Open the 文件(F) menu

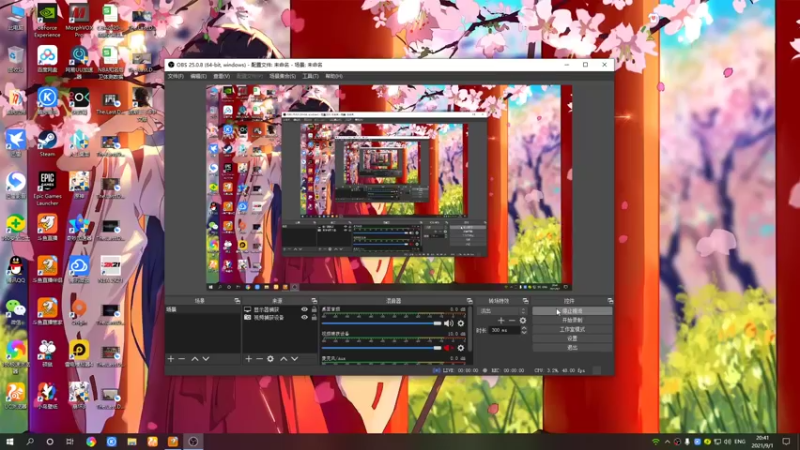click(x=175, y=76)
